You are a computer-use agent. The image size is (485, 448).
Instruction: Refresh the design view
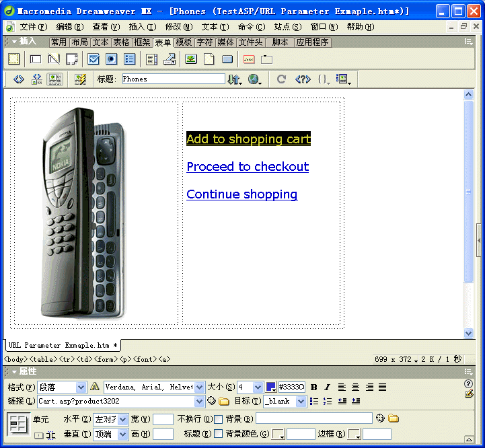(281, 79)
